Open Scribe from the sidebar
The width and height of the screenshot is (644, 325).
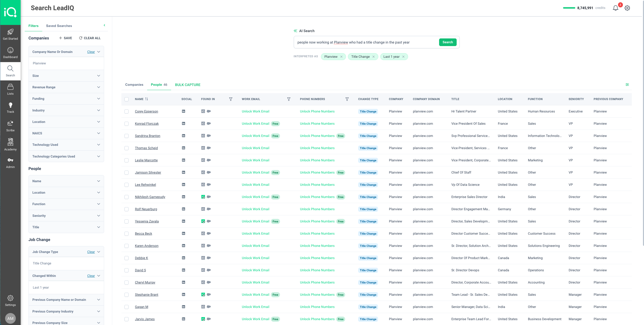click(x=10, y=126)
